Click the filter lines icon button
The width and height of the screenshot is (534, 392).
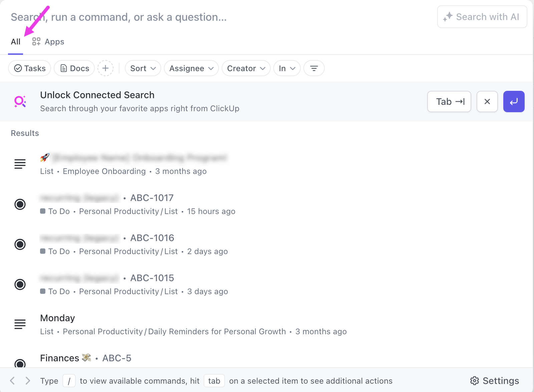(x=314, y=68)
